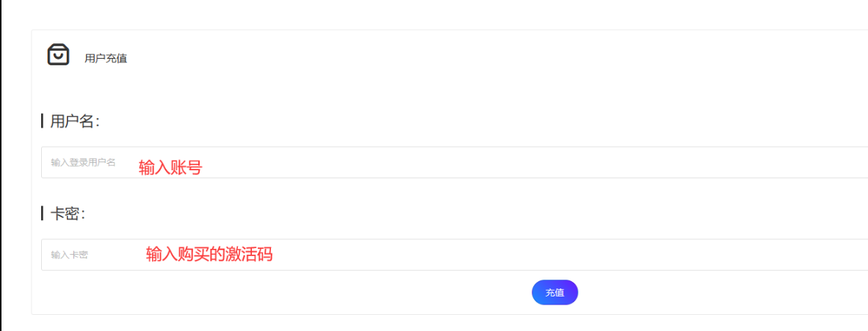Click the 用户名 field label

pyautogui.click(x=74, y=122)
